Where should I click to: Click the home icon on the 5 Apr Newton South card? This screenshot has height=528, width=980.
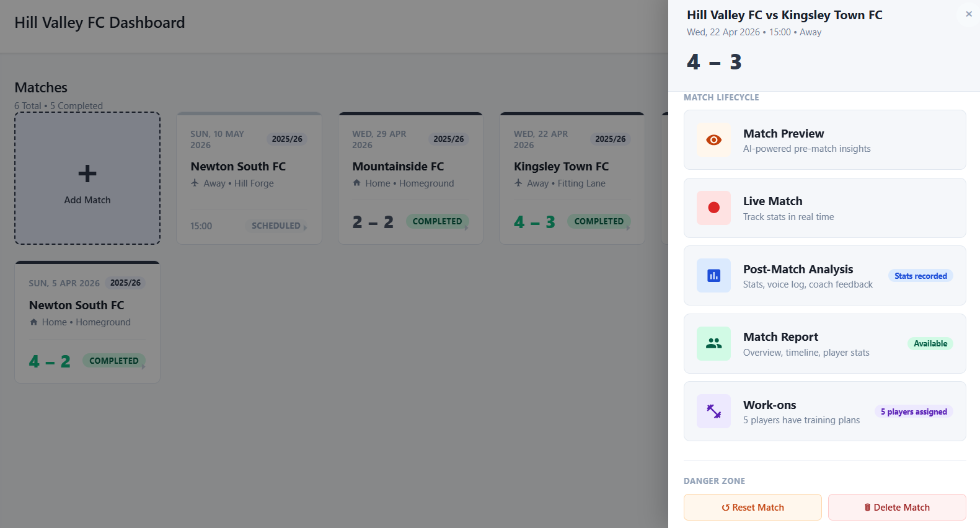[x=33, y=322]
